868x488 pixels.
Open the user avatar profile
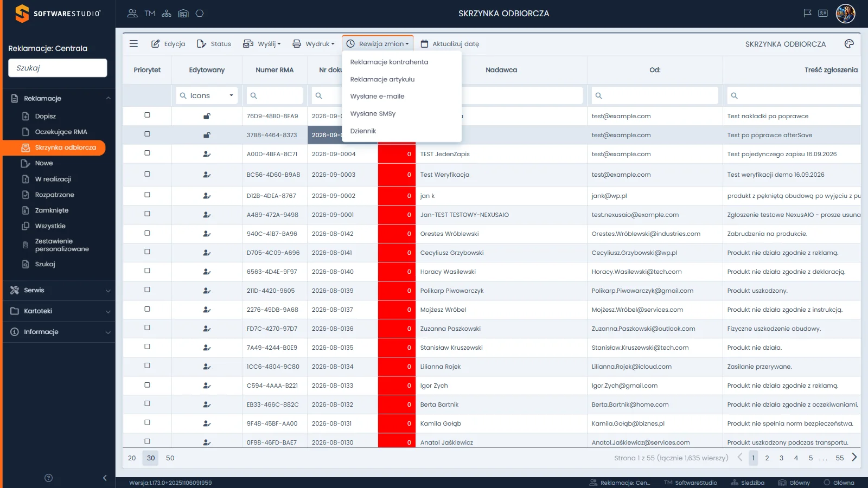click(846, 14)
